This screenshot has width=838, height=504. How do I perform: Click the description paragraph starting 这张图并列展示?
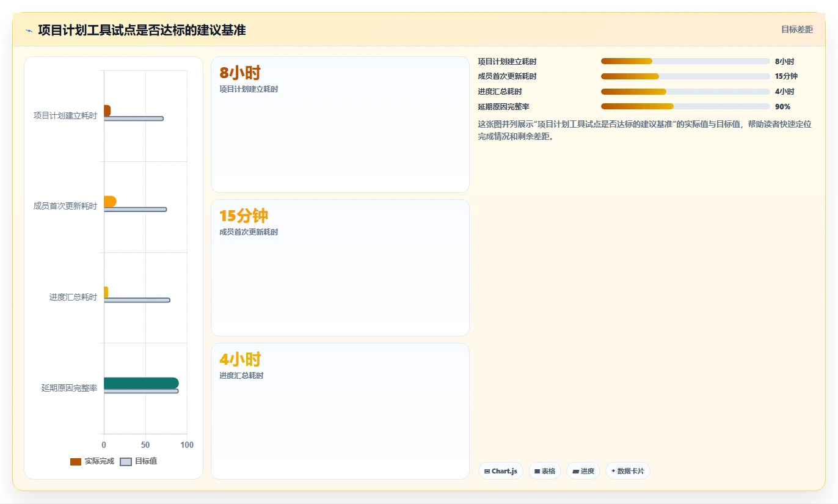pyautogui.click(x=644, y=130)
